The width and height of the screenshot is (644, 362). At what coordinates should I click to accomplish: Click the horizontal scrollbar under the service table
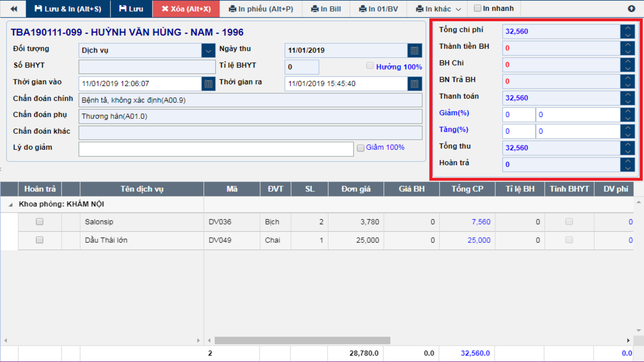[x=302, y=341]
